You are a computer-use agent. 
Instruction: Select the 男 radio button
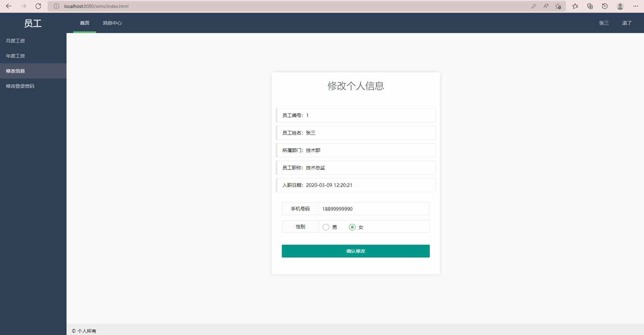[x=326, y=227]
